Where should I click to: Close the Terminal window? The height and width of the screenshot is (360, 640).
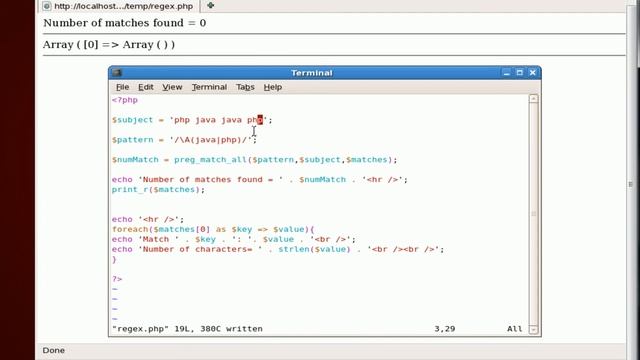click(x=533, y=73)
